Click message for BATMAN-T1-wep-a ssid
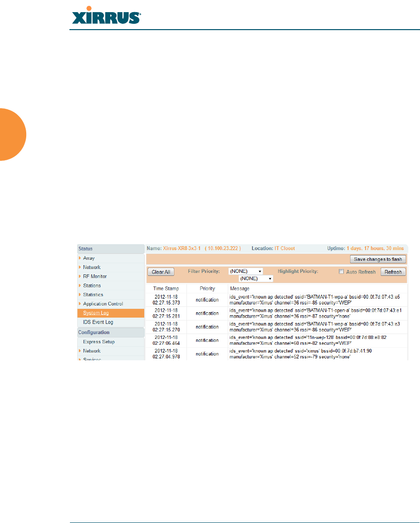 [315, 327]
